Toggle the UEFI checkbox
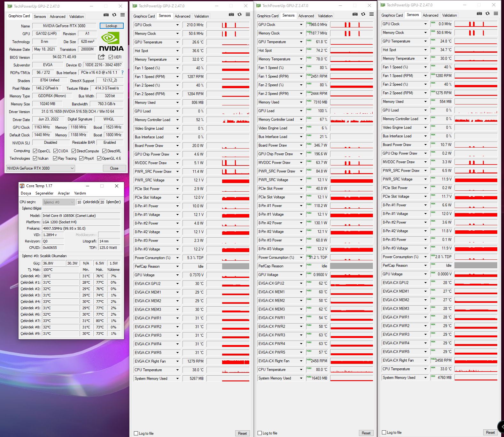 click(x=111, y=57)
